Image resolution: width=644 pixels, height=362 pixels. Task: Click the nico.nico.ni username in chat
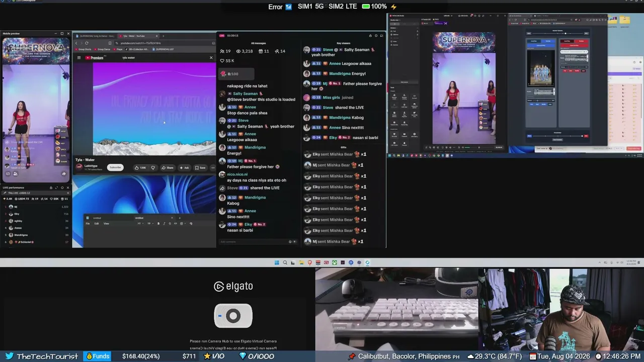click(x=237, y=174)
